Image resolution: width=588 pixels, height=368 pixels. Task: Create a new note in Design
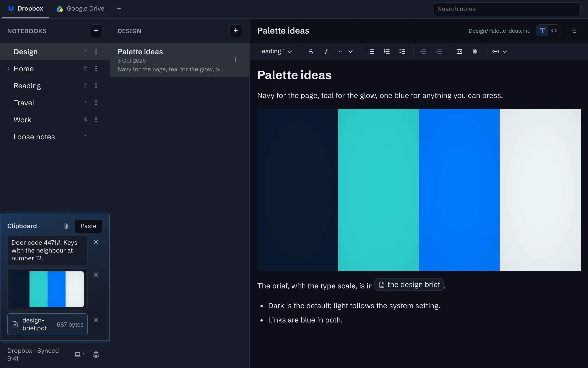(x=235, y=31)
